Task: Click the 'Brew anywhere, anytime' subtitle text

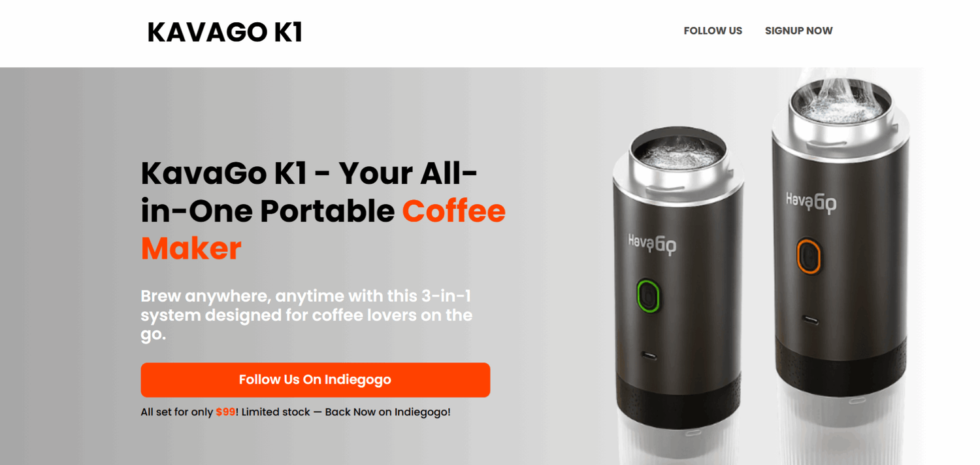Action: [306, 315]
